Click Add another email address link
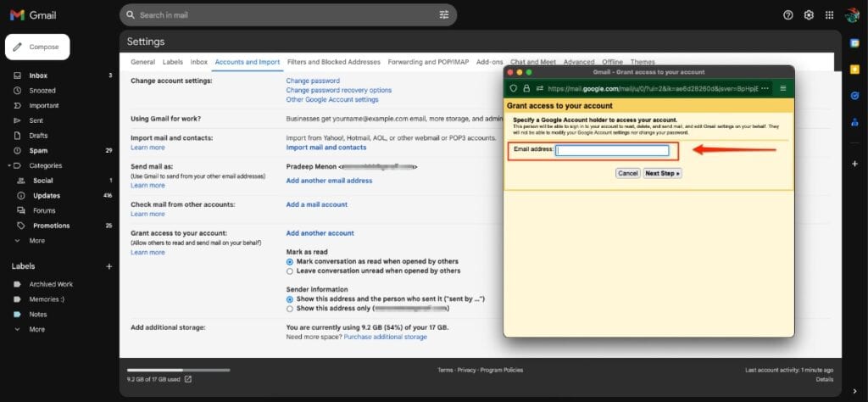 [x=330, y=181]
